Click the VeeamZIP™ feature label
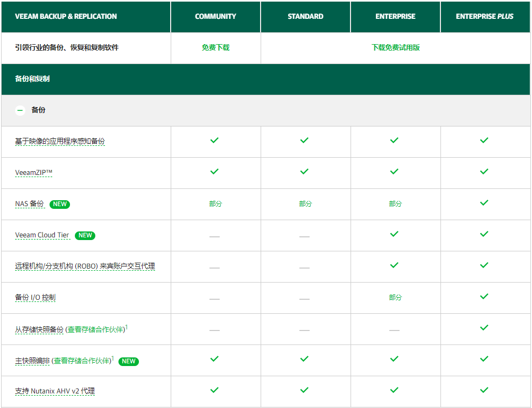532x408 pixels. tap(33, 172)
